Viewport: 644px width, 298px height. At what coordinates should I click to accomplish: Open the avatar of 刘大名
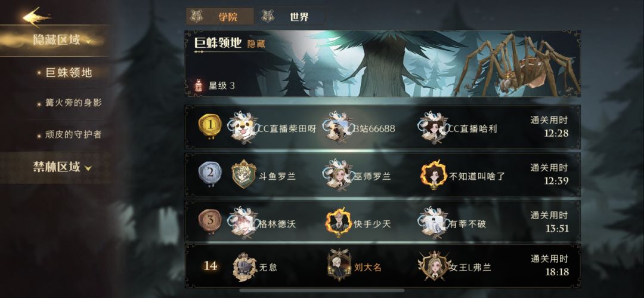click(x=339, y=266)
